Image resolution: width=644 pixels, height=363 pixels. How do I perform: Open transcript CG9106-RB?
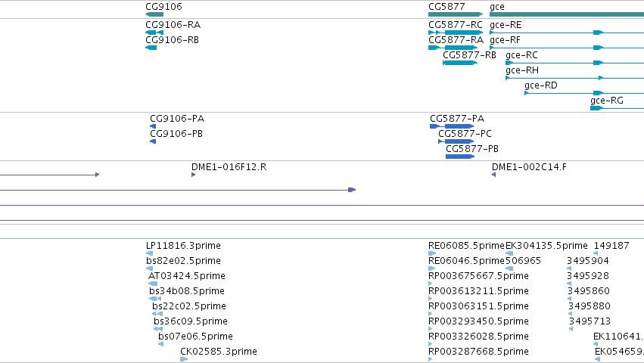tap(172, 40)
